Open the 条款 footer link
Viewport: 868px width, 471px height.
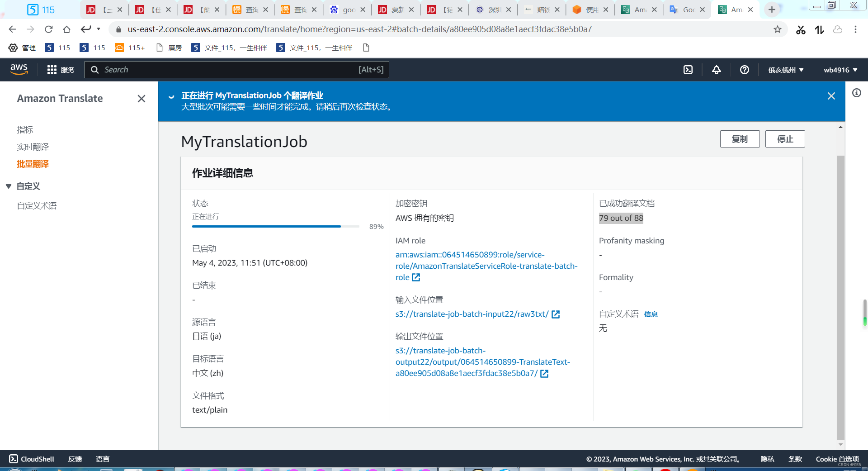[795, 459]
